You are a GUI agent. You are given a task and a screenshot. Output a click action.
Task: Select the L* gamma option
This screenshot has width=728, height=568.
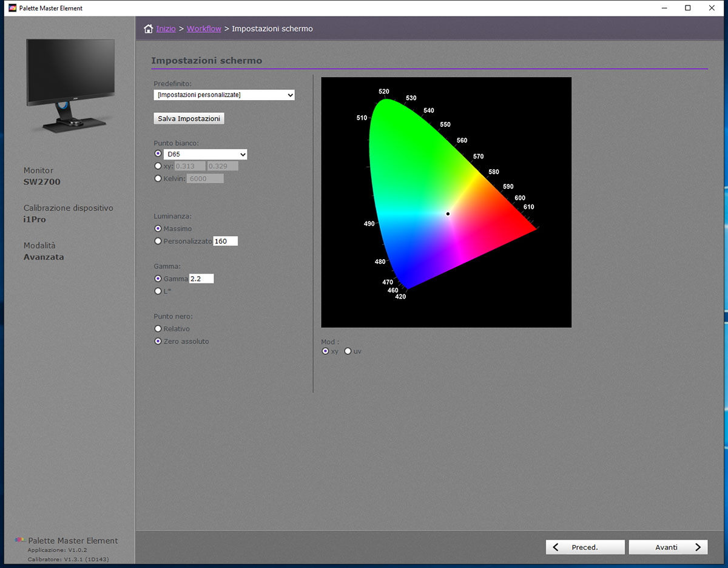tap(158, 291)
